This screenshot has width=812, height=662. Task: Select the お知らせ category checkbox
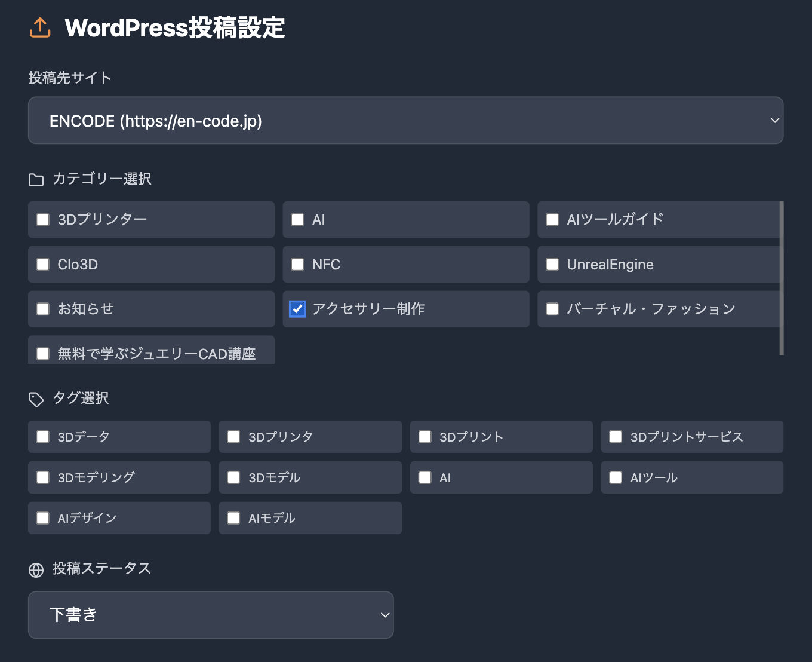pyautogui.click(x=43, y=309)
